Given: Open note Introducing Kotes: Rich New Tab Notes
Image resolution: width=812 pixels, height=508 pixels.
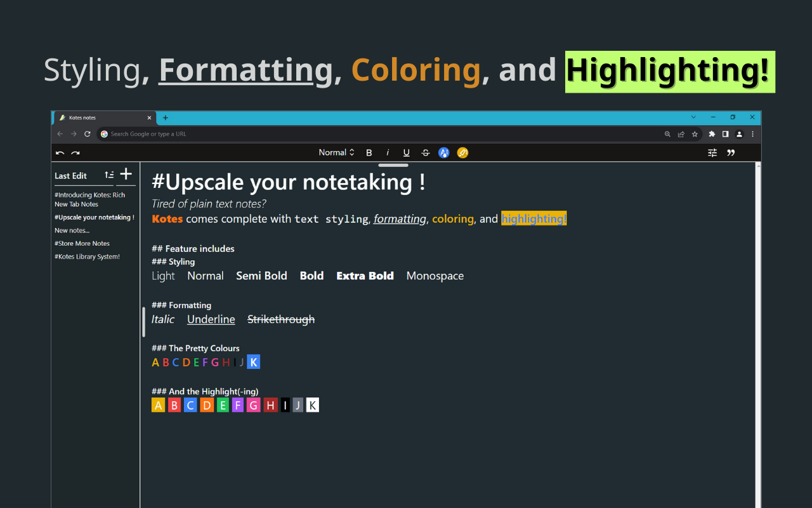Looking at the screenshot, I should (x=90, y=199).
